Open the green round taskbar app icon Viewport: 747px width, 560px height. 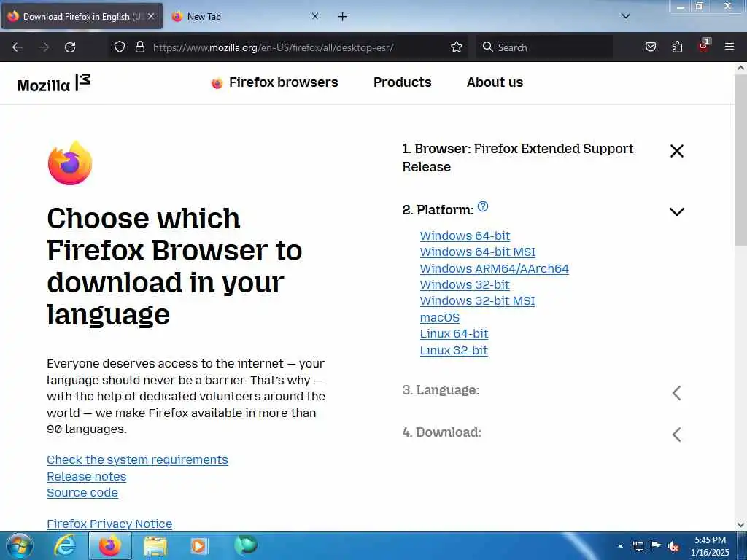[x=246, y=545]
